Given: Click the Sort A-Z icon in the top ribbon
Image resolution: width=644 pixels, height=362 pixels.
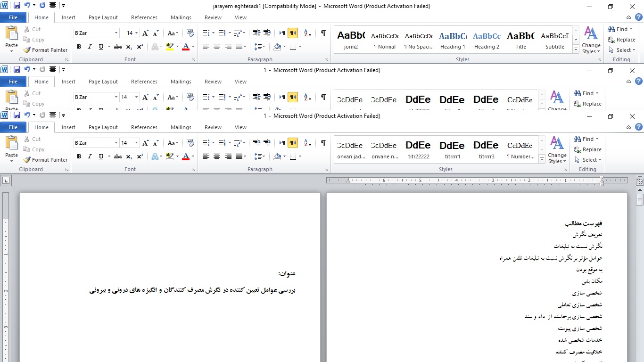Looking at the screenshot, I should pos(307,33).
